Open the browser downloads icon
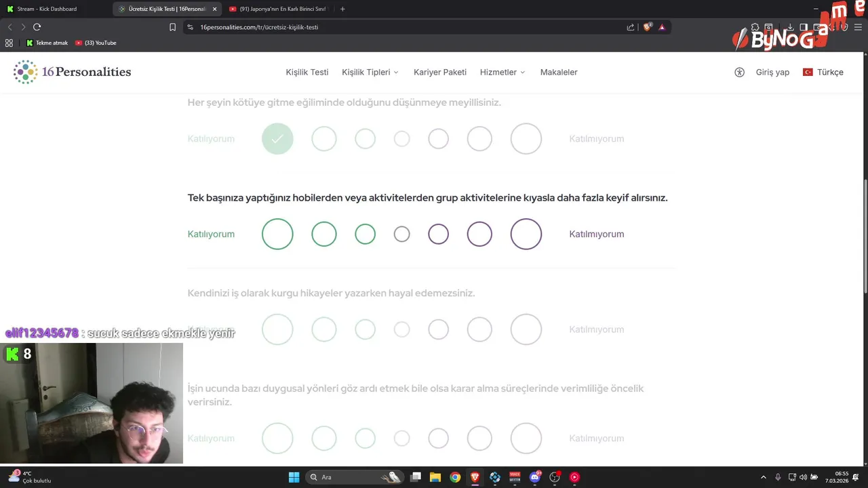 790,27
